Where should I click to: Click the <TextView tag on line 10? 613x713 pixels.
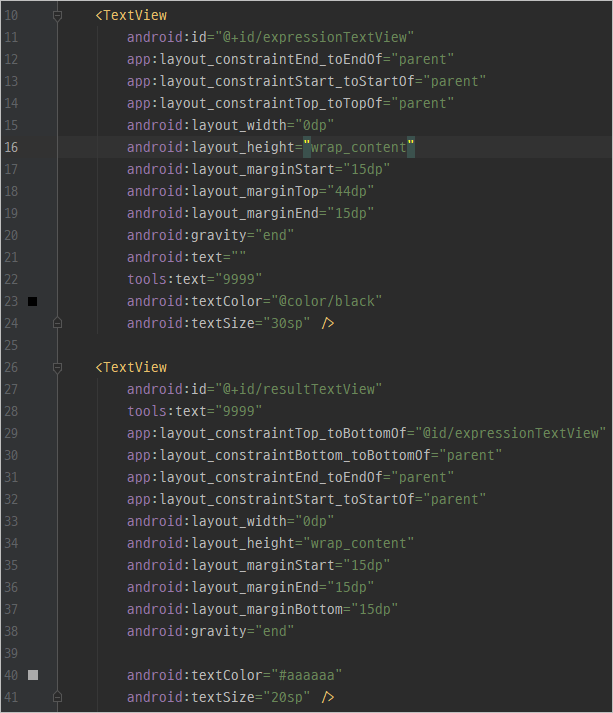click(131, 15)
